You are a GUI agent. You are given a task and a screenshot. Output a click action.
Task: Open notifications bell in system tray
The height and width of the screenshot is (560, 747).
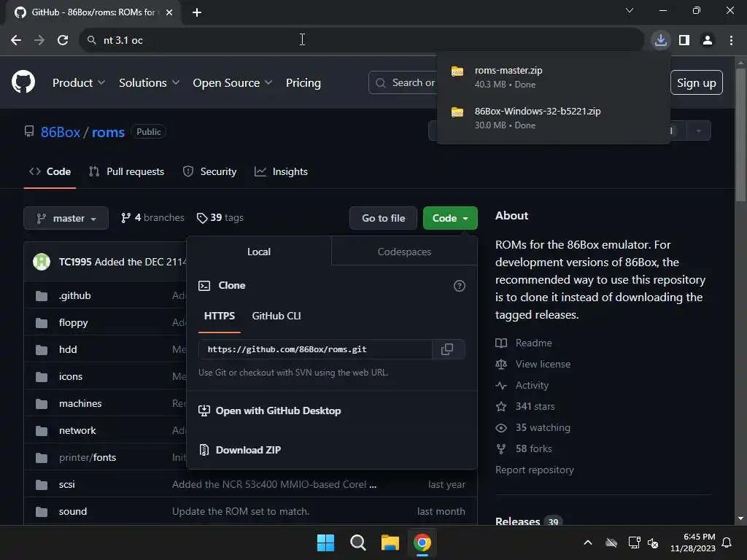pyautogui.click(x=727, y=542)
